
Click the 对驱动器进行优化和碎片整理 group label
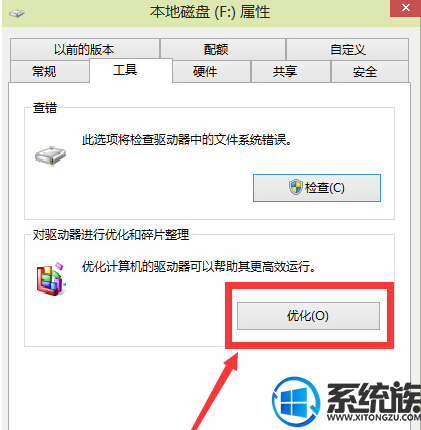pos(111,235)
